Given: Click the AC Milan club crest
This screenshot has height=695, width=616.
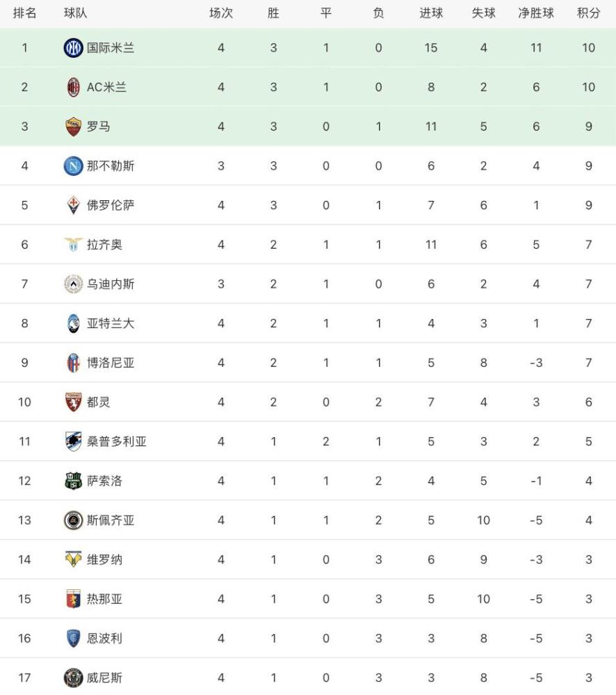Looking at the screenshot, I should (x=73, y=88).
